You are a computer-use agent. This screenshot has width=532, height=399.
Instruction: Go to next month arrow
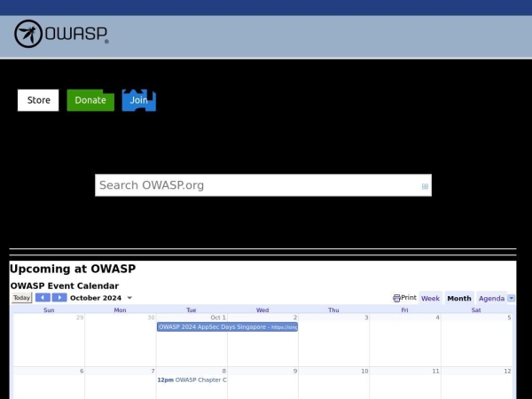pos(59,298)
